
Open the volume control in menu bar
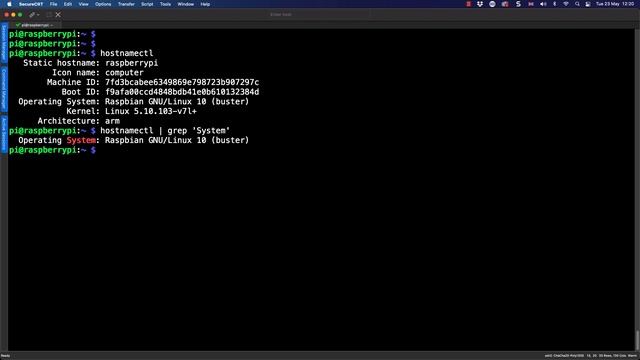(543, 4)
